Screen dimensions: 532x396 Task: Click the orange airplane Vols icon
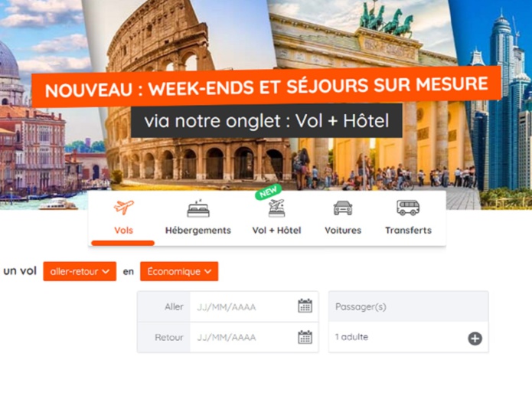pos(123,207)
